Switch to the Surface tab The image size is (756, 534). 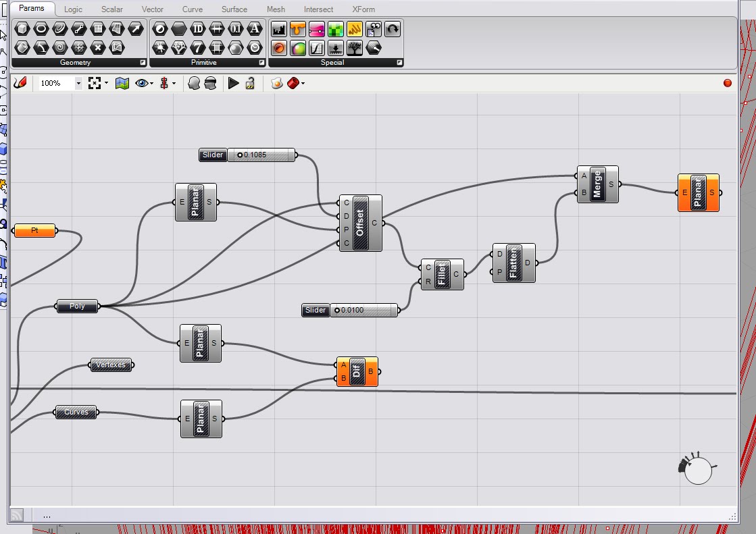(x=234, y=9)
